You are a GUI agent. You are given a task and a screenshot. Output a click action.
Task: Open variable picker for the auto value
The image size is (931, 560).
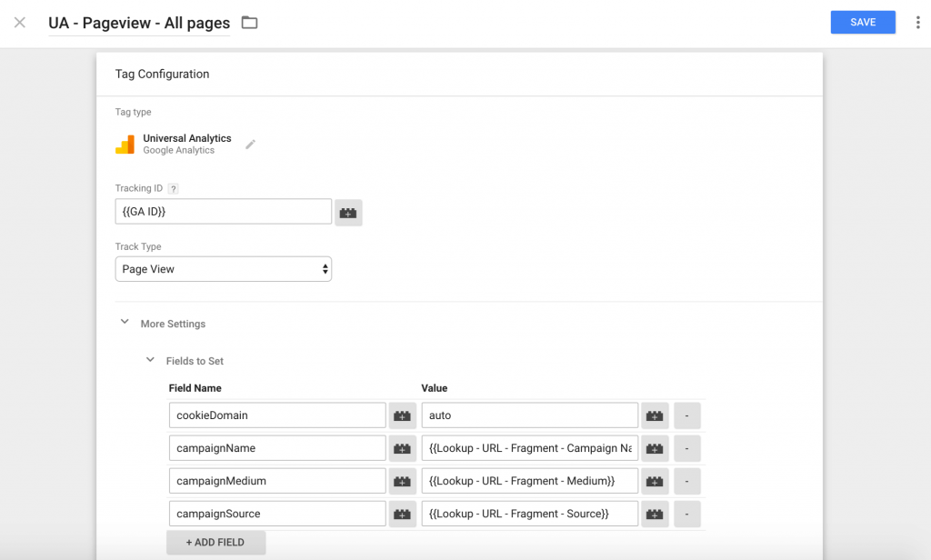655,415
